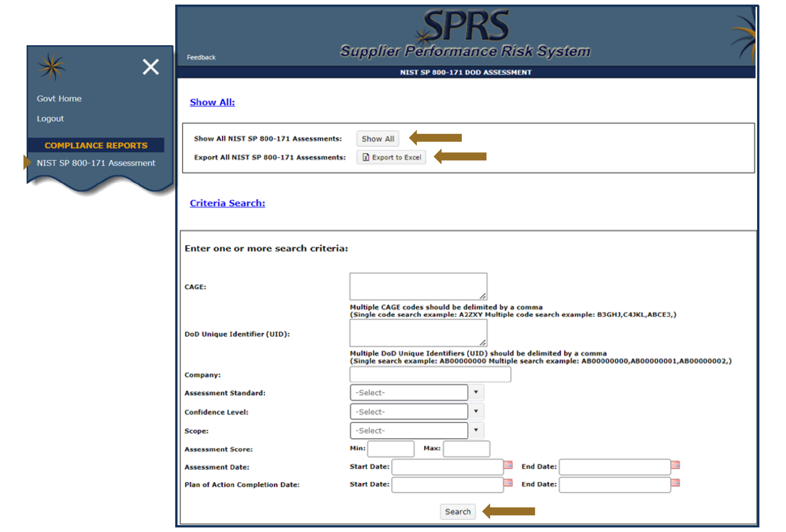Export assessments with Export to Excel button

click(391, 157)
